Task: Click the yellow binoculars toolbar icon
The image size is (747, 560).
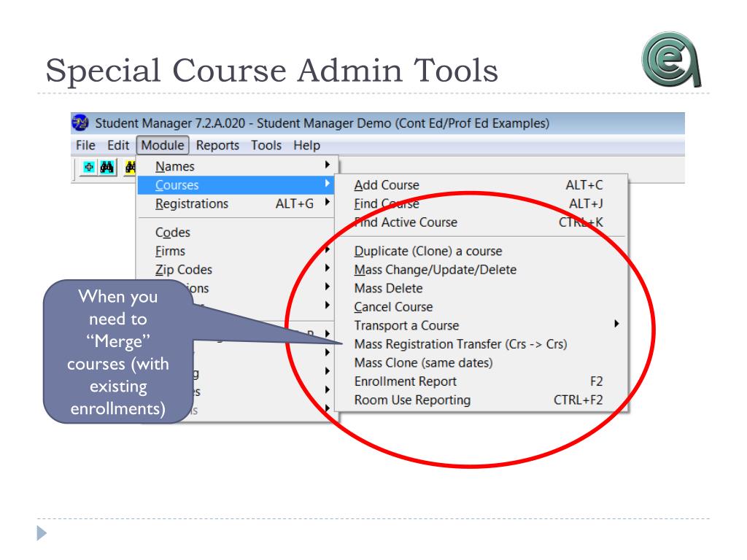Action: point(130,167)
